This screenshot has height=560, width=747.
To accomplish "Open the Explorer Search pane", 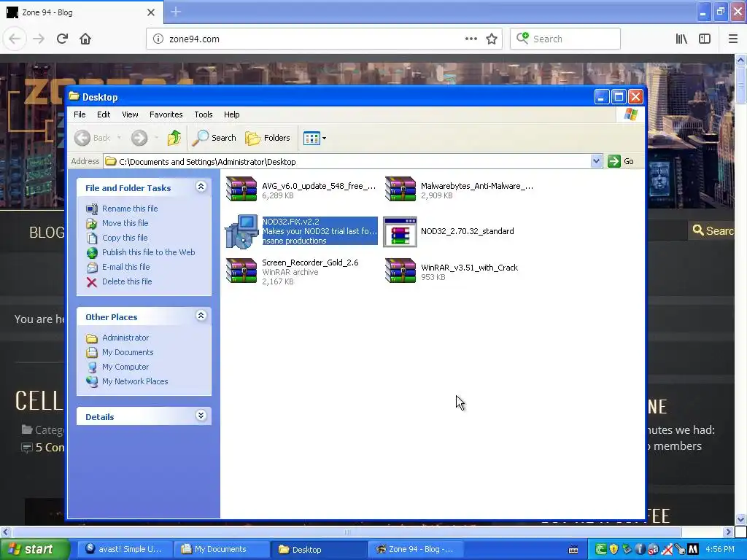I will coord(214,138).
